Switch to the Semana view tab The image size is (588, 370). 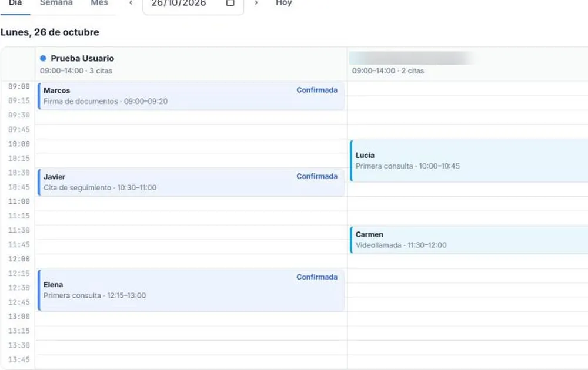(56, 4)
